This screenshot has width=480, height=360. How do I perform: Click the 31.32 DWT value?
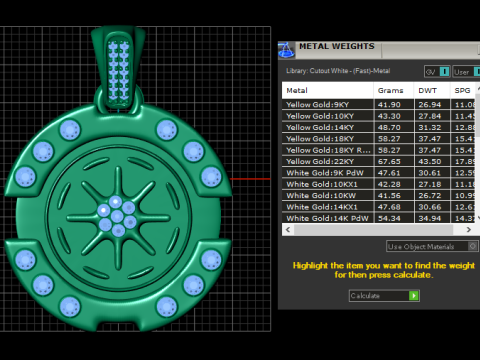[x=430, y=127]
